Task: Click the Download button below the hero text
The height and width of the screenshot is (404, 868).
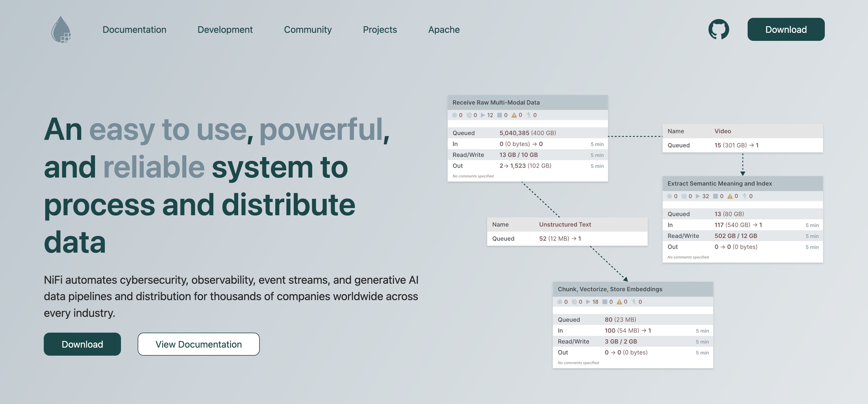Action: (82, 344)
